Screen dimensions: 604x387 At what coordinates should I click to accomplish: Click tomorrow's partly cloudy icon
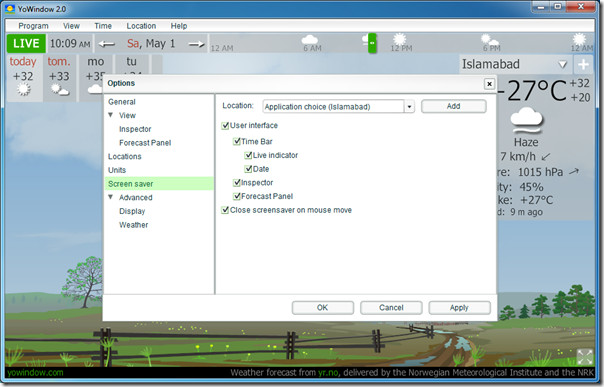point(59,90)
